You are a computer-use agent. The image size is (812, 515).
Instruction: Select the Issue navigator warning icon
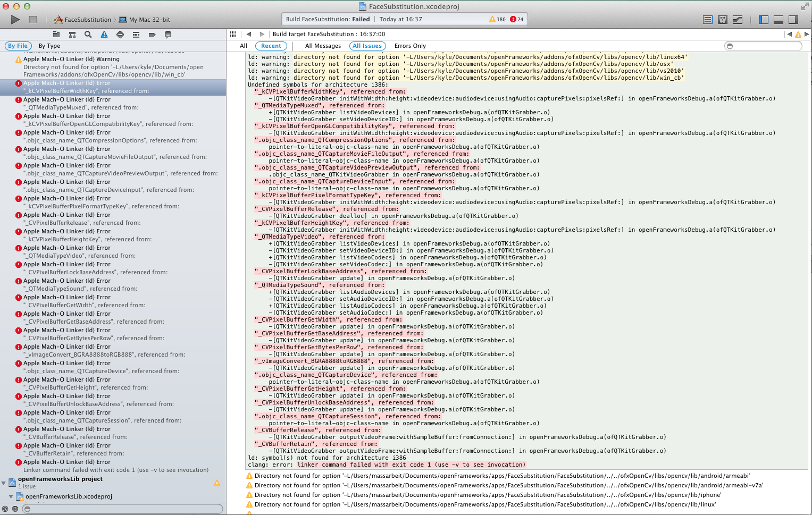pyautogui.click(x=104, y=35)
